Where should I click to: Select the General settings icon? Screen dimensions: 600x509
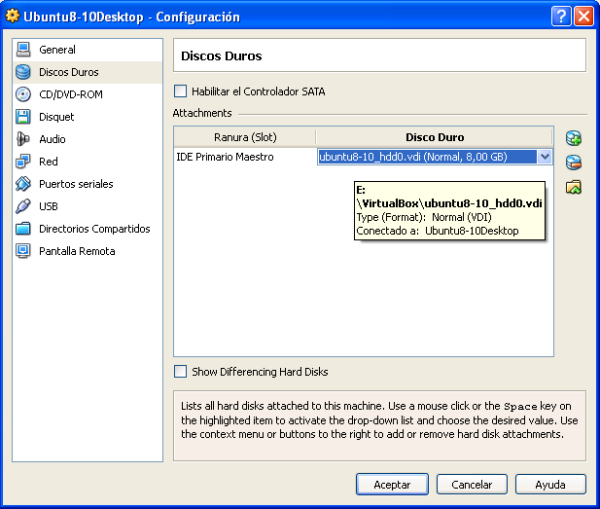pos(23,50)
